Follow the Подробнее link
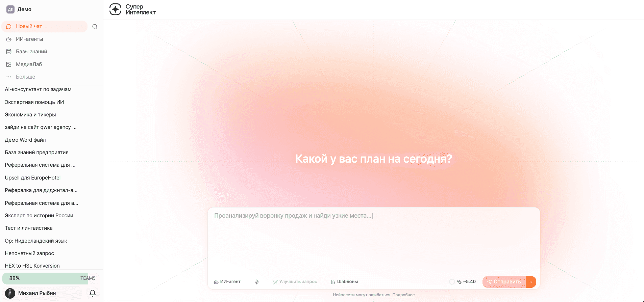This screenshot has width=644, height=302. [403, 295]
